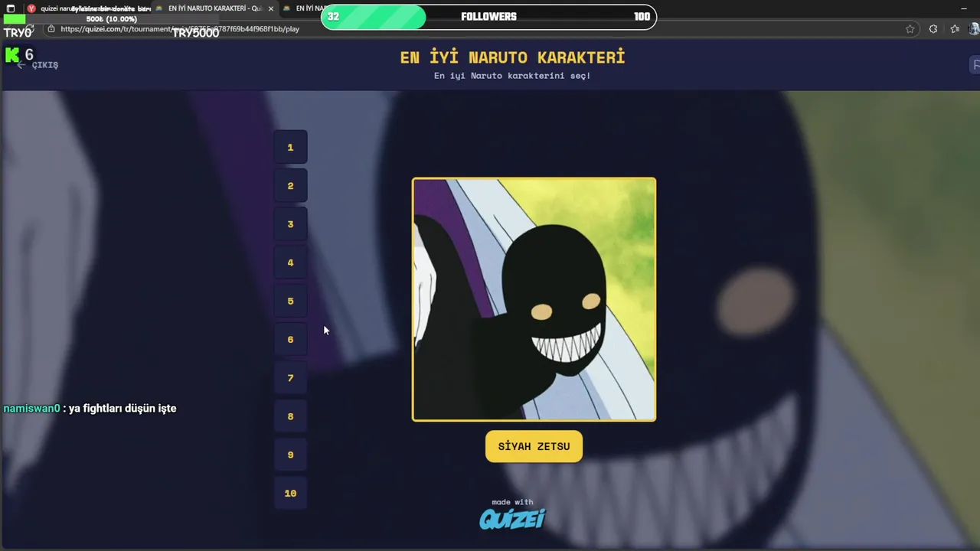Click the SİYAH ZETSU name button
Screen dimensions: 980x551
[534, 446]
